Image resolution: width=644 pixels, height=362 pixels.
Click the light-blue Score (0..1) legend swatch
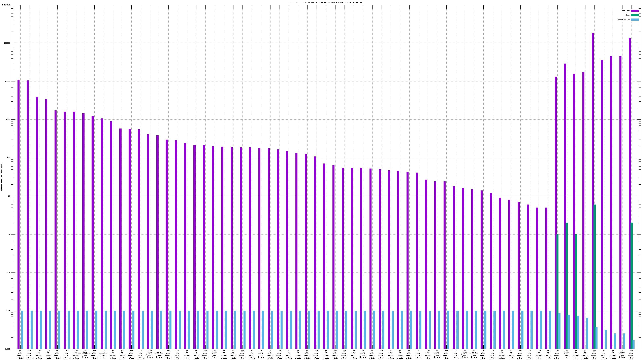pos(635,20)
